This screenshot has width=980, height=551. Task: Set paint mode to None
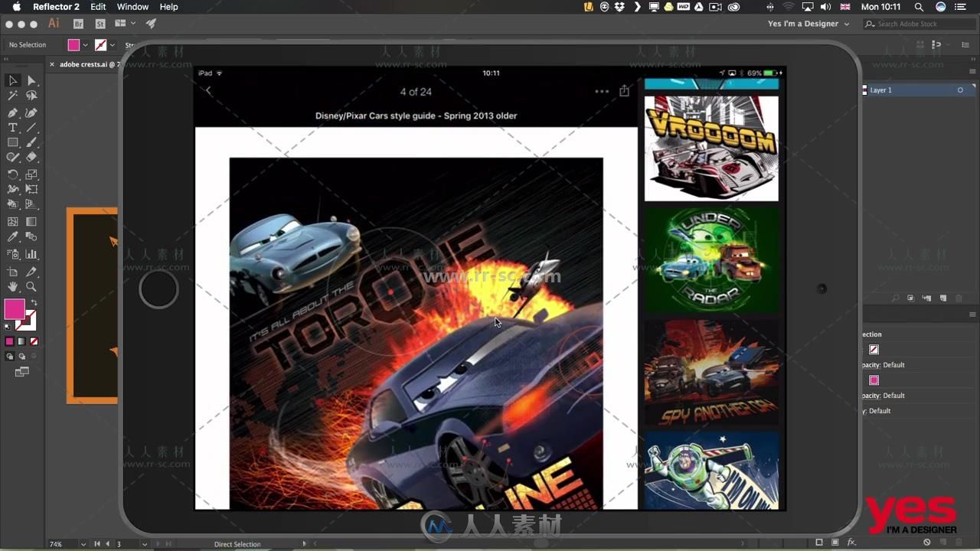tap(34, 341)
